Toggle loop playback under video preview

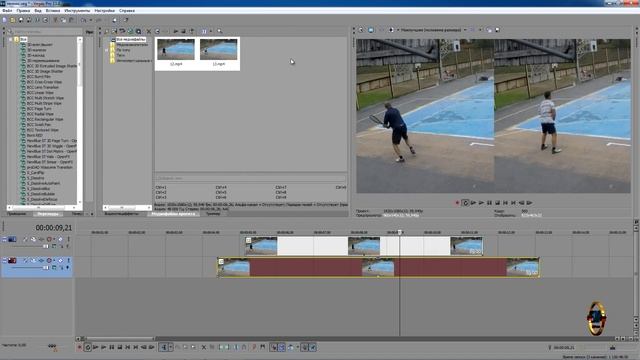point(465,203)
